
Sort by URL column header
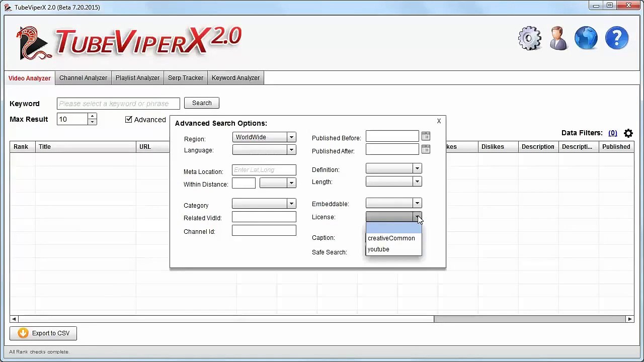[x=153, y=147]
